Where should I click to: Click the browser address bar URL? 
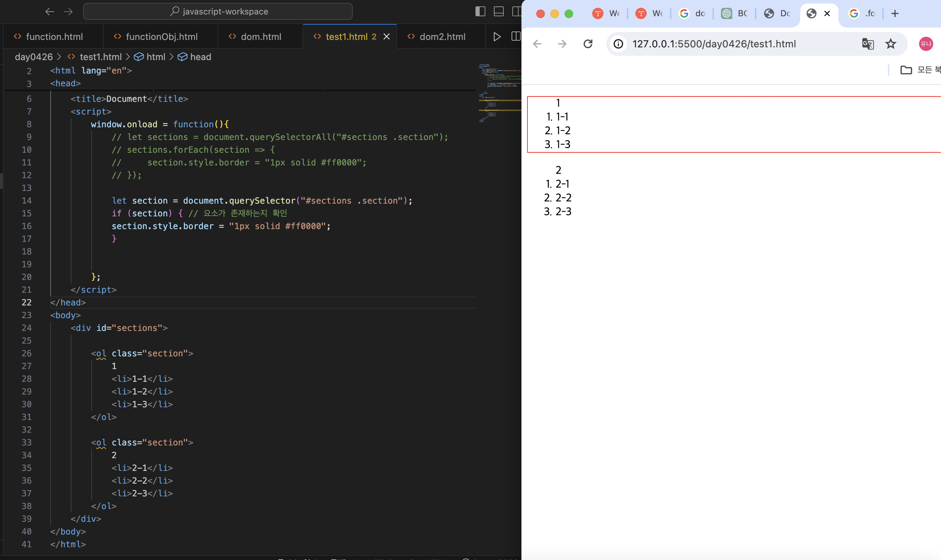tap(714, 44)
